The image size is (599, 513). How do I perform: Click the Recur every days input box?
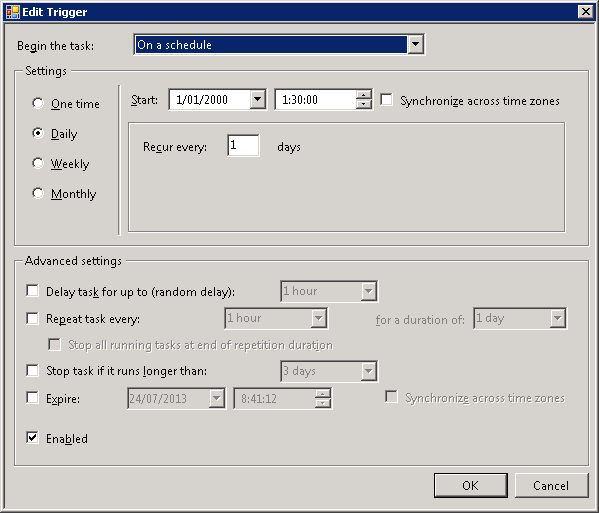tap(243, 145)
